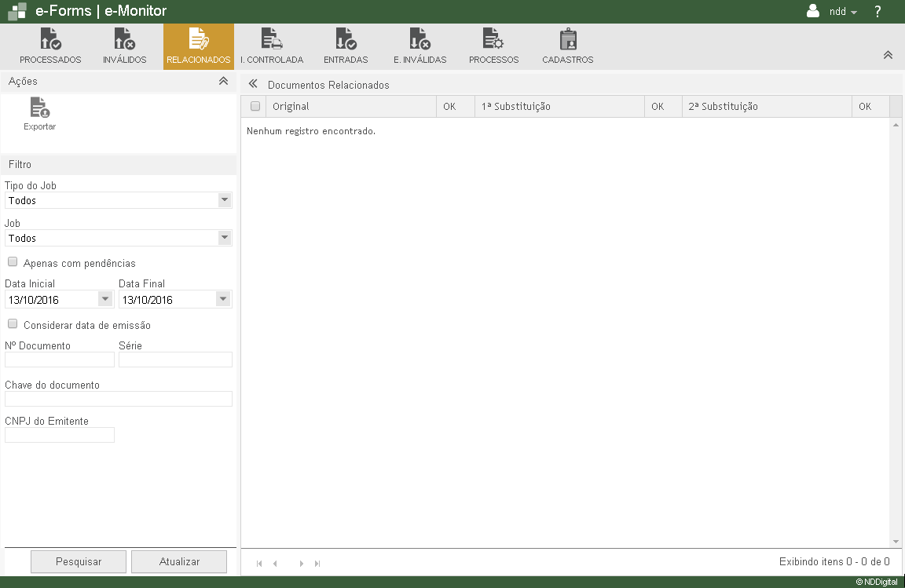Viewport: 905px width, 588px height.
Task: Open the Inválidos documents icon
Action: pos(124,40)
